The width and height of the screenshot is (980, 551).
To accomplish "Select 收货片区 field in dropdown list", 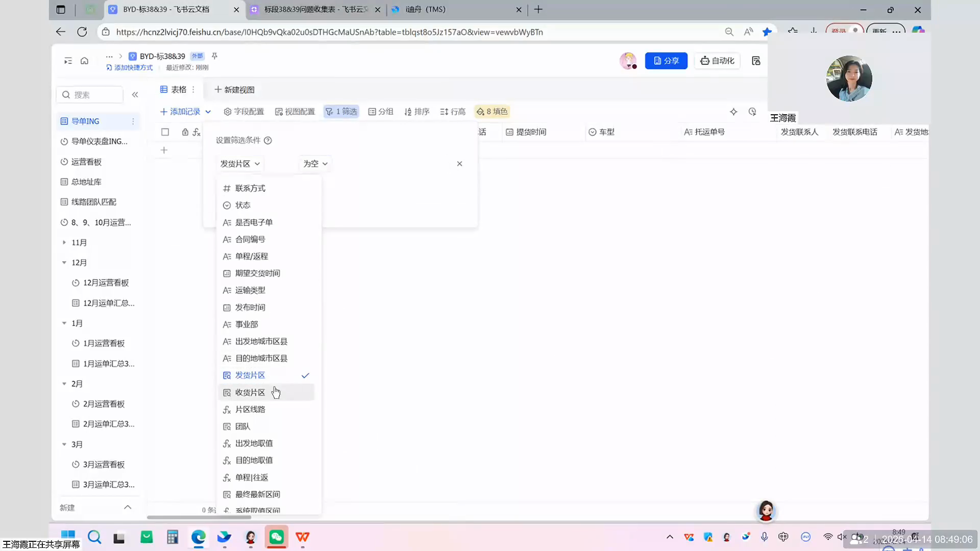I will [x=250, y=392].
